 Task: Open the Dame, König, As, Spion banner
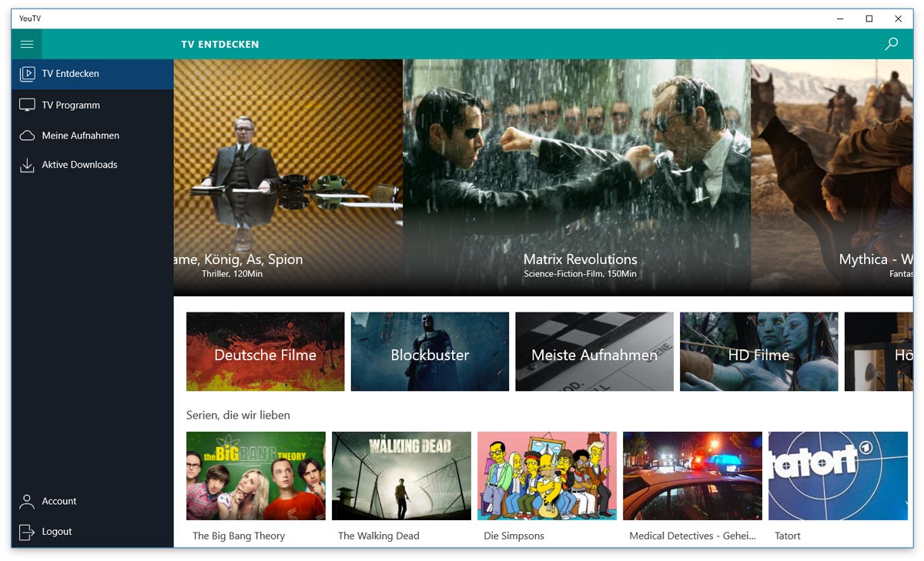coord(289,177)
